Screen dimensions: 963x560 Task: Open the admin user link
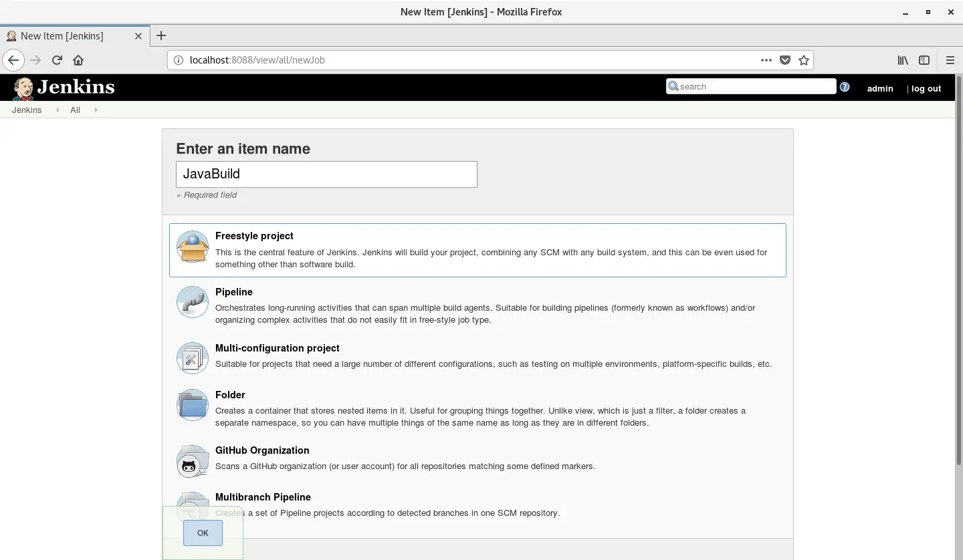point(880,88)
